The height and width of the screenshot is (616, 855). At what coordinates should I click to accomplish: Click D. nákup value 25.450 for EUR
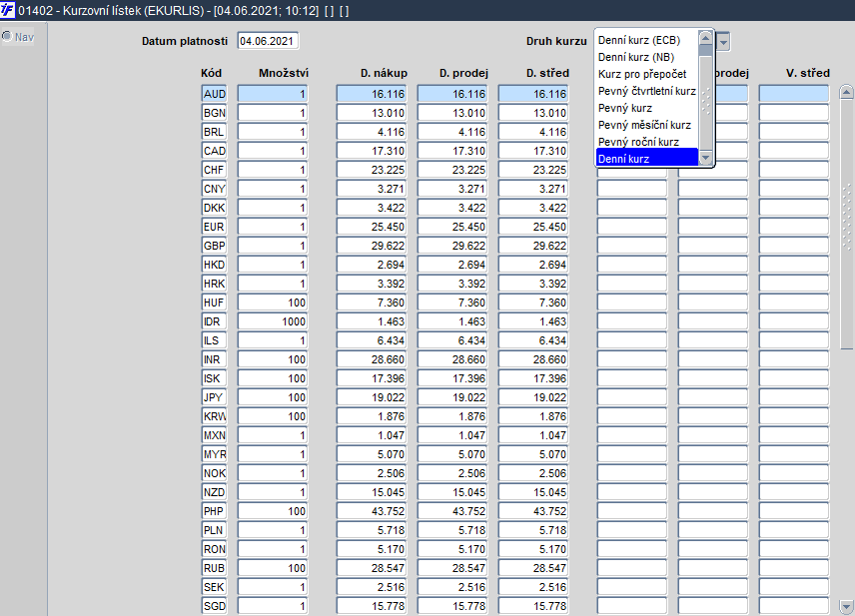click(x=372, y=227)
